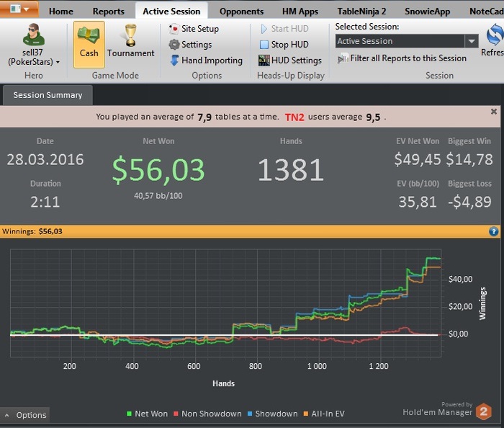Screen dimensions: 504x428
Task: Close the TN2 tables average banner
Action: [x=494, y=112]
